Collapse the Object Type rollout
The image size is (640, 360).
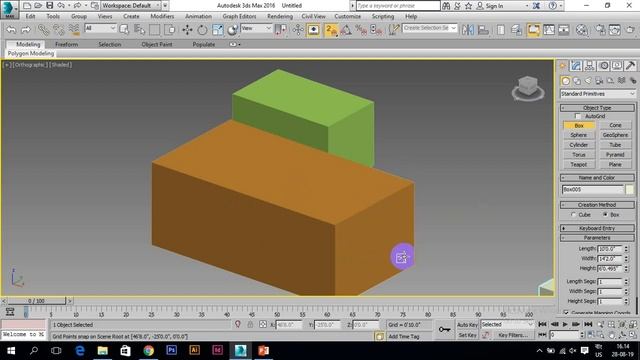597,108
